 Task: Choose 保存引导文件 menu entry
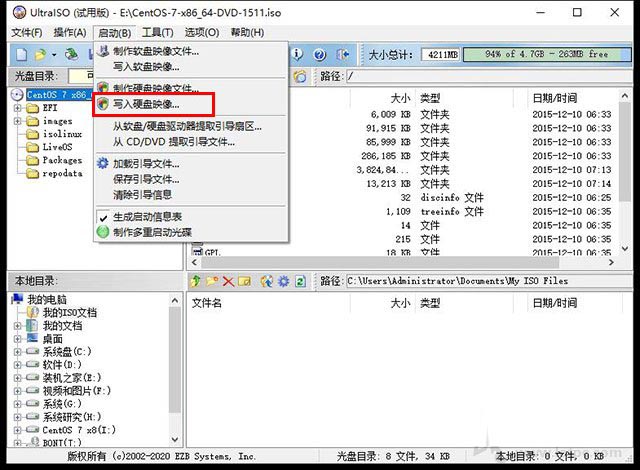(x=191, y=179)
